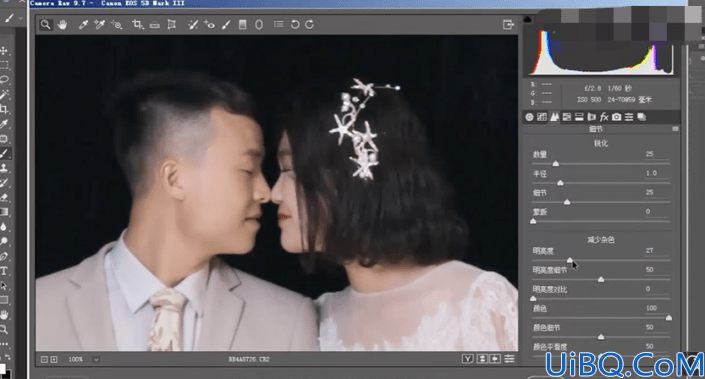Toggle shadow clipping warning above histogram
705x379 pixels.
click(528, 19)
